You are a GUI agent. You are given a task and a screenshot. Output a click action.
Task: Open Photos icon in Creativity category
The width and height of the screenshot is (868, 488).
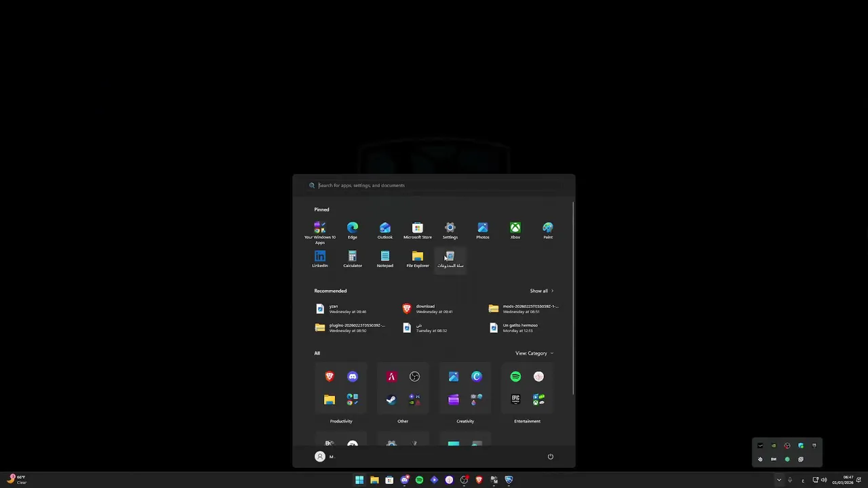tap(454, 376)
